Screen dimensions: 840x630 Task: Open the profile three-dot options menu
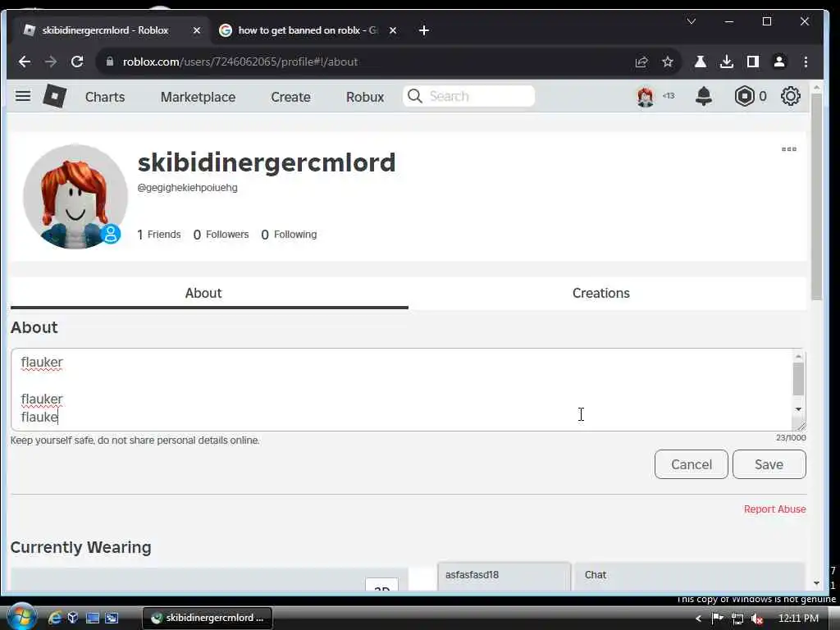point(788,149)
